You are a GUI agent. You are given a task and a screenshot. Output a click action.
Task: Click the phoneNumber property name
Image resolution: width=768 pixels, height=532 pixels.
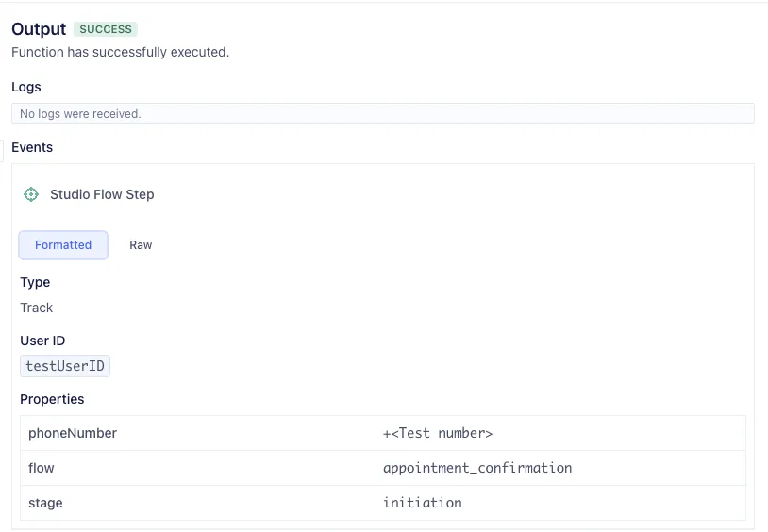(73, 433)
